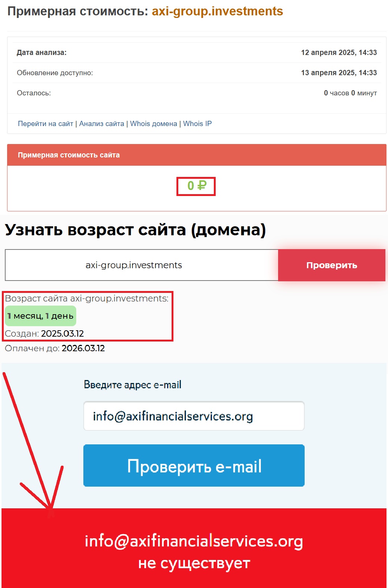Click the Осталось 0 часов 0 минут value
Viewport: 388px width, 588px height.
(x=350, y=93)
